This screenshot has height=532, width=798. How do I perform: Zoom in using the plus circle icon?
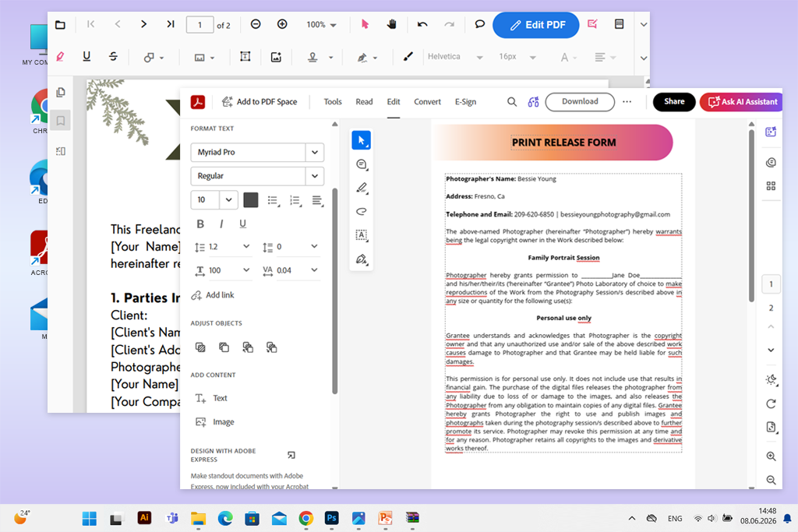coord(282,24)
